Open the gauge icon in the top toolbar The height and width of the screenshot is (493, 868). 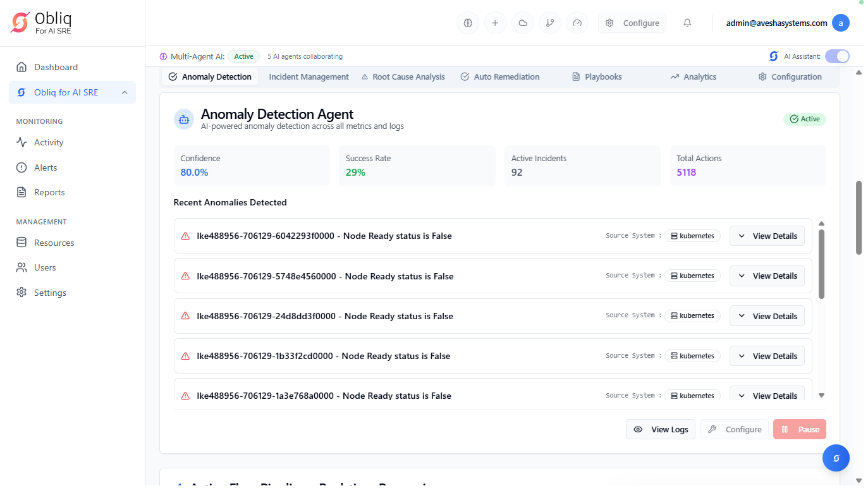(x=577, y=23)
